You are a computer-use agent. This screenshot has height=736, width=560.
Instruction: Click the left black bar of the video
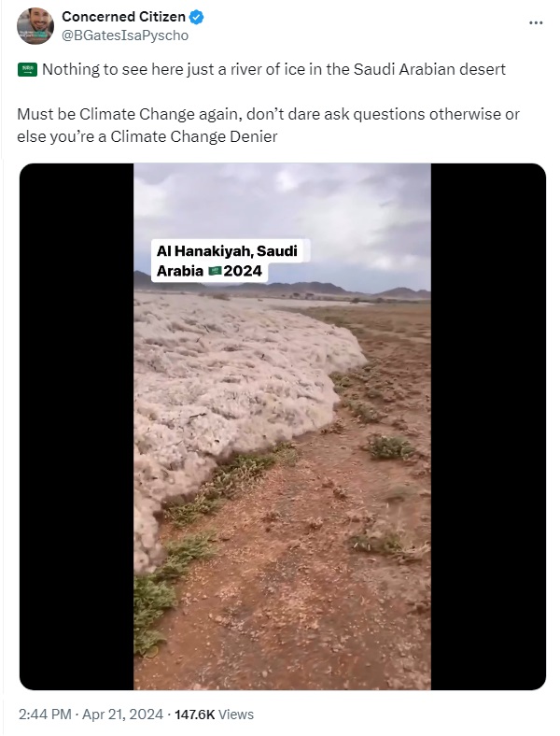click(x=77, y=426)
